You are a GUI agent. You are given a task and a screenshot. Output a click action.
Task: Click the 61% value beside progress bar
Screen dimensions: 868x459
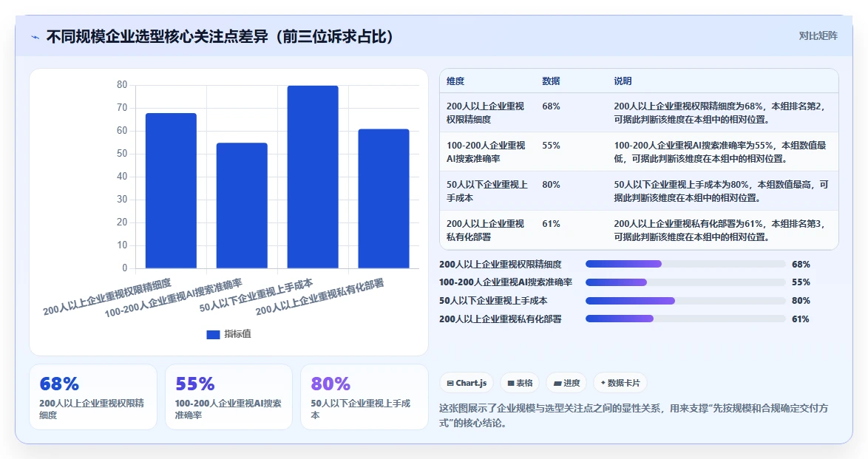click(801, 319)
